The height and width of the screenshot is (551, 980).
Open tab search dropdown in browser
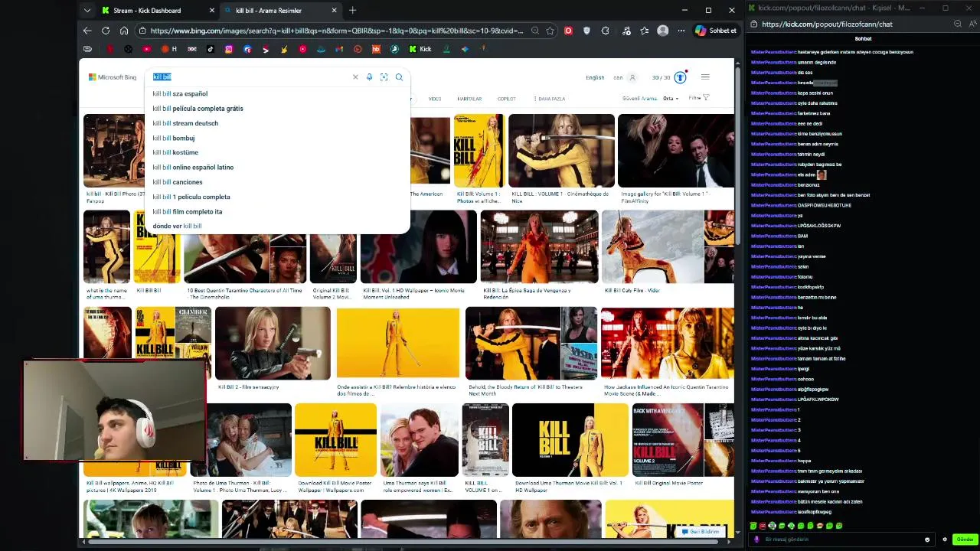[87, 11]
